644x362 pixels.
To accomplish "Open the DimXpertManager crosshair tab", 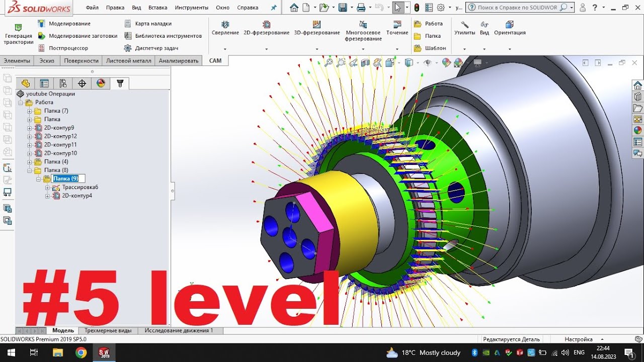I will [x=82, y=83].
